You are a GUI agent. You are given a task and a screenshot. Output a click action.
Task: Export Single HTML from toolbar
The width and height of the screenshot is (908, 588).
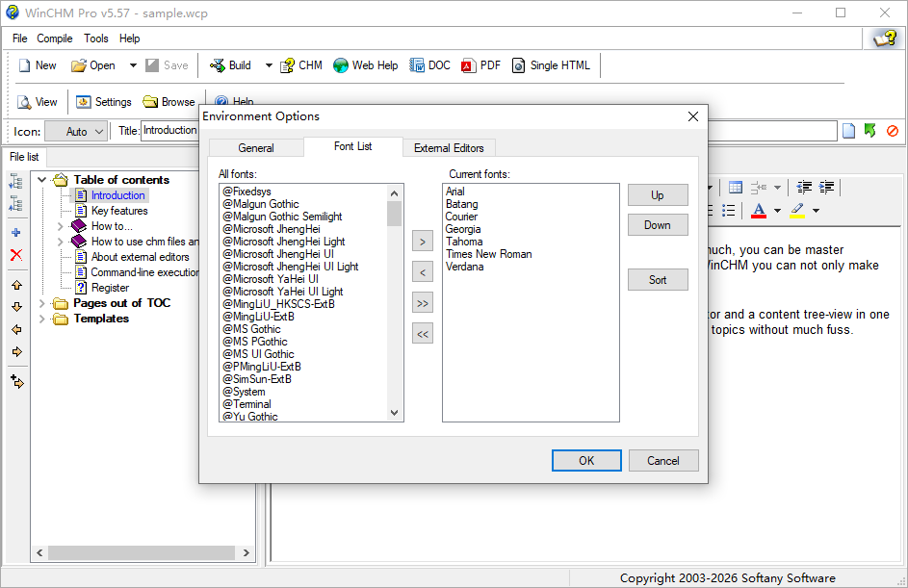[x=551, y=65]
